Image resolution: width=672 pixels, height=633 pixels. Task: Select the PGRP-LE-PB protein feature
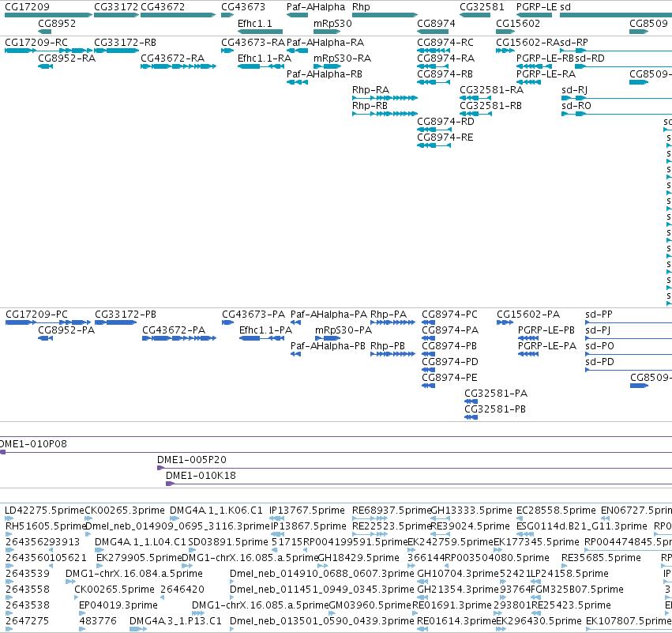click(x=528, y=338)
